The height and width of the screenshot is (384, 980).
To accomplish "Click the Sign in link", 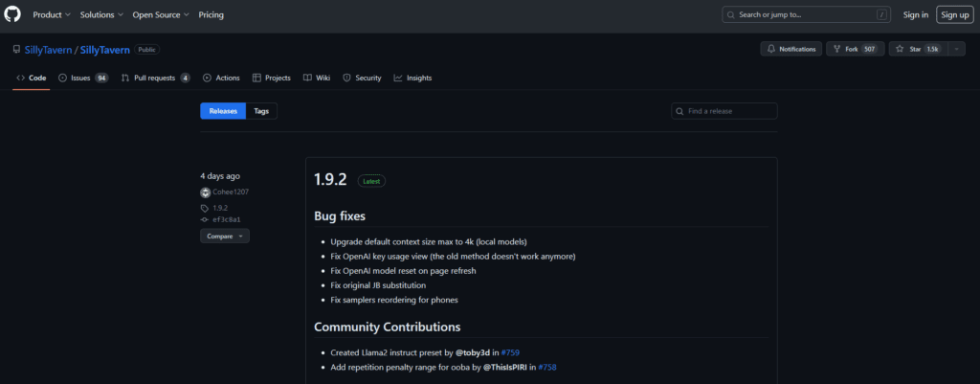I will 916,14.
